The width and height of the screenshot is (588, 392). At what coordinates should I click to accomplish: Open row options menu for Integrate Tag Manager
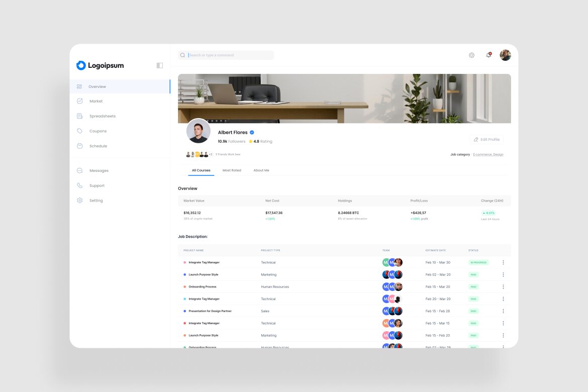coord(503,262)
